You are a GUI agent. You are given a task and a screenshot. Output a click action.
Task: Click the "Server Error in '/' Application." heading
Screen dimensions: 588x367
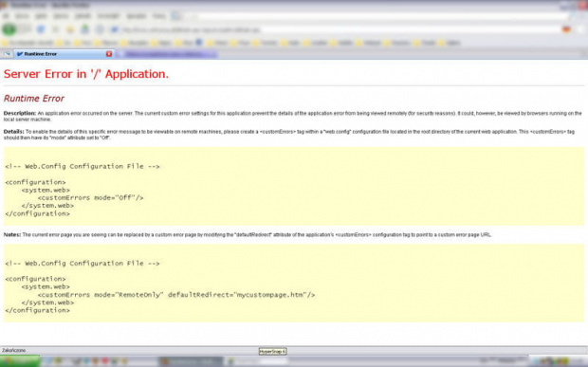pyautogui.click(x=86, y=74)
